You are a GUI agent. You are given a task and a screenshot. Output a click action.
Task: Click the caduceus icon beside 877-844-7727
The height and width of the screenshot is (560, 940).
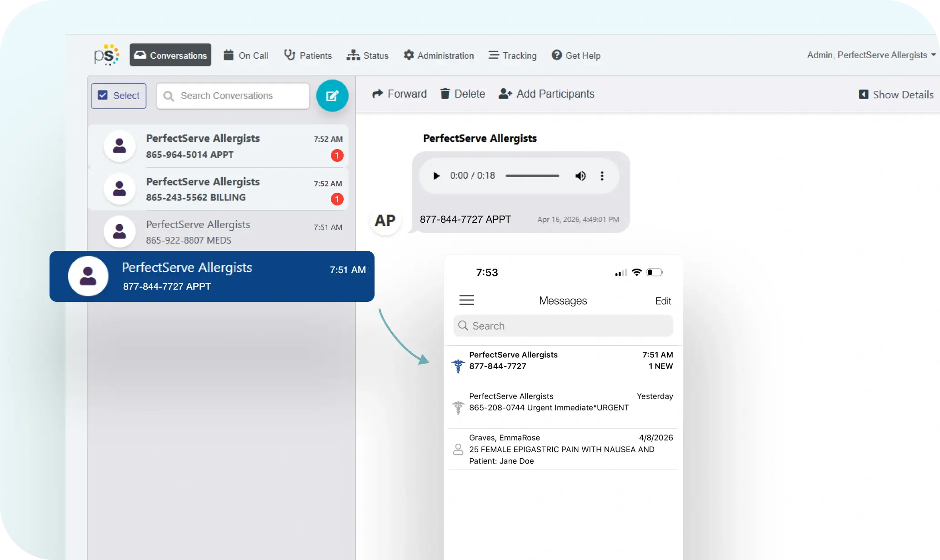point(458,366)
